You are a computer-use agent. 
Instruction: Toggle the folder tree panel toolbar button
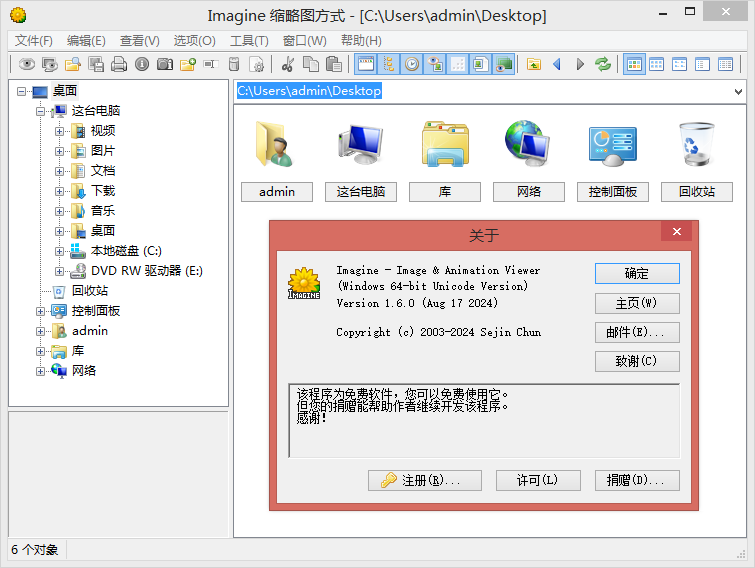point(389,64)
